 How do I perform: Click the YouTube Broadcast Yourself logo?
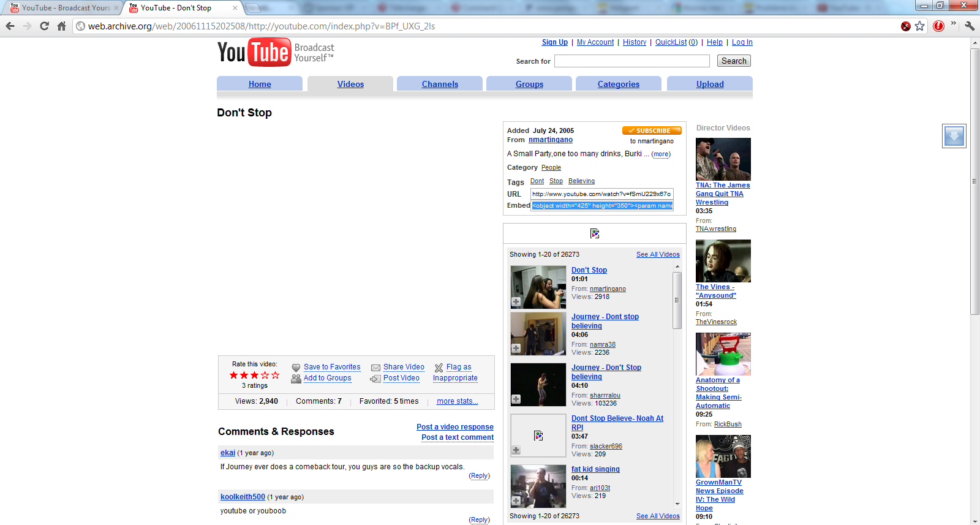tap(276, 52)
